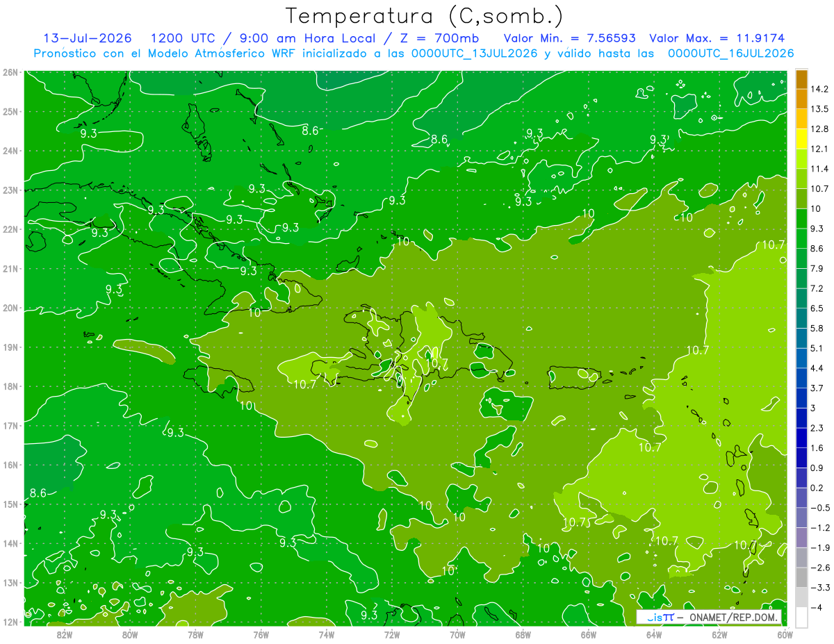834x644 pixels.
Task: Click the legend value "2.3"
Action: pos(817,427)
